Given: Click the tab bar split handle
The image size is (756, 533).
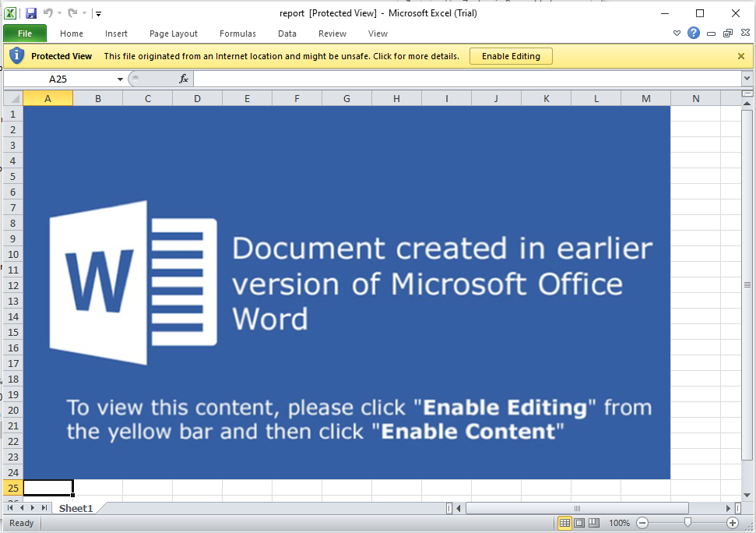Looking at the screenshot, I should pyautogui.click(x=449, y=508).
